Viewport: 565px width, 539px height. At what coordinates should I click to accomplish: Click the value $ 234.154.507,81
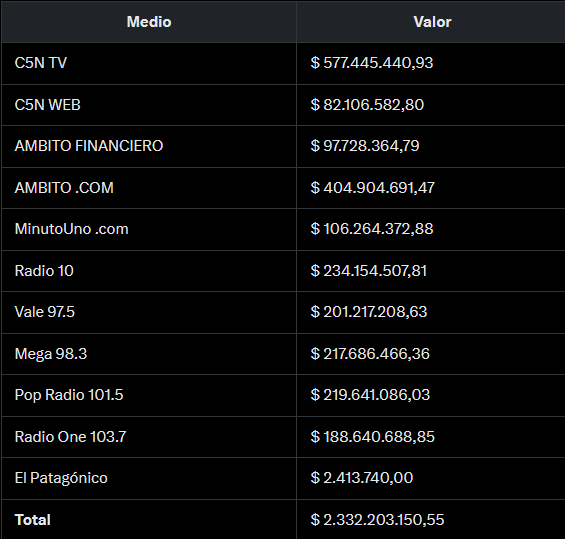tap(369, 271)
